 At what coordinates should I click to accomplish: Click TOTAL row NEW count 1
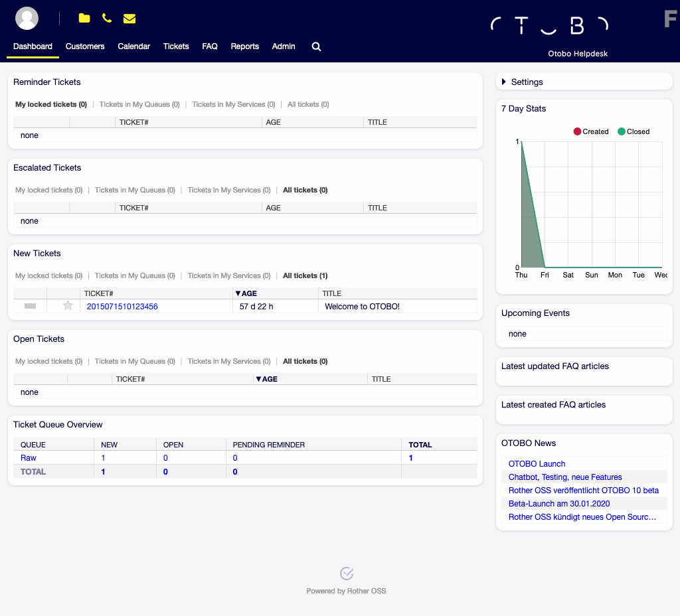pyautogui.click(x=103, y=472)
